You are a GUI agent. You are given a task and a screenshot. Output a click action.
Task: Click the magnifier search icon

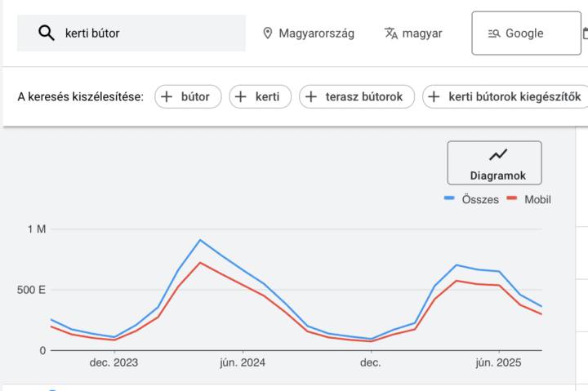point(47,33)
